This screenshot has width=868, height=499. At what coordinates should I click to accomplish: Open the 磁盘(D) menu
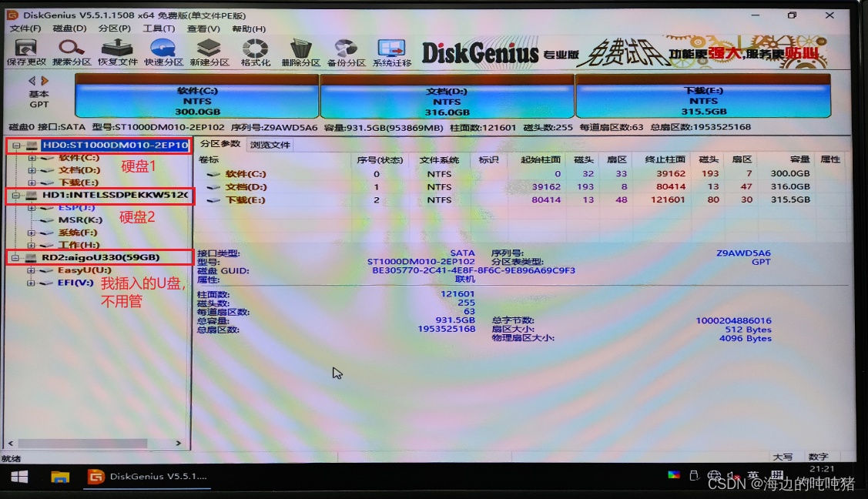[x=69, y=28]
